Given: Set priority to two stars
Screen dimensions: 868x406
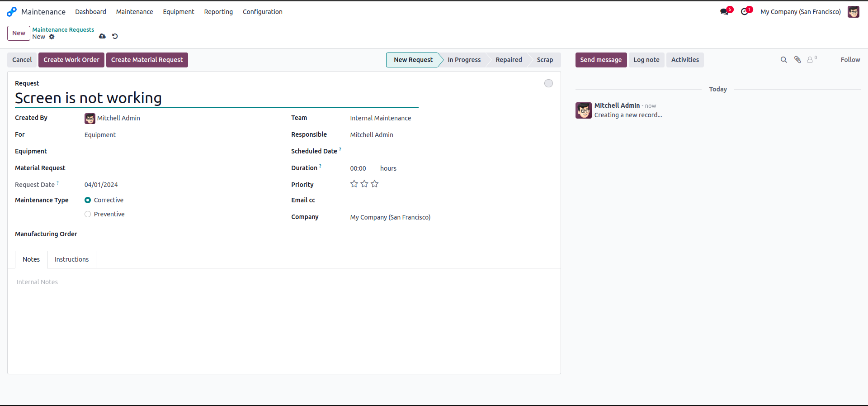Looking at the screenshot, I should pos(364,184).
